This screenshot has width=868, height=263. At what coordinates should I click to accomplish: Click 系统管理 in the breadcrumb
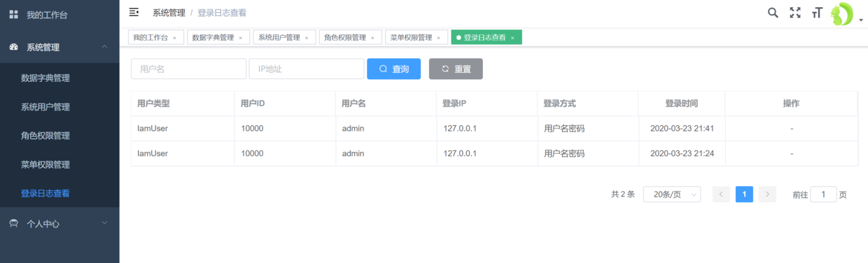click(x=169, y=13)
